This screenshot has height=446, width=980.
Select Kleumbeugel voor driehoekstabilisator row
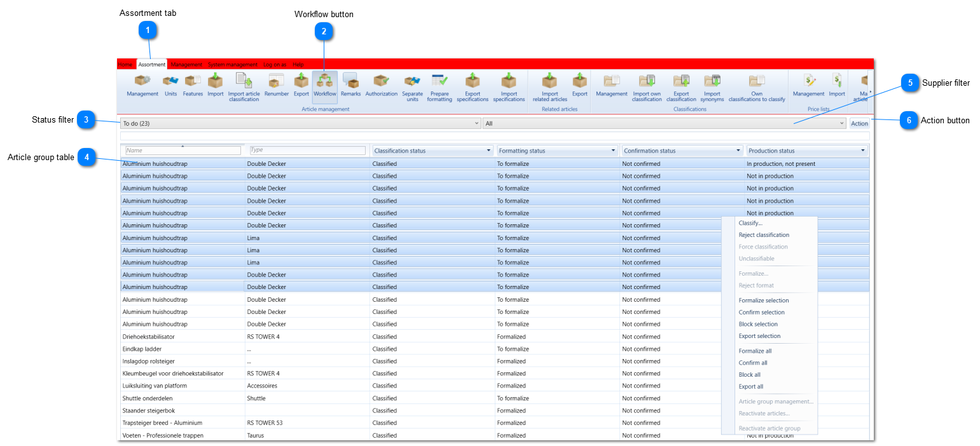(x=495, y=374)
